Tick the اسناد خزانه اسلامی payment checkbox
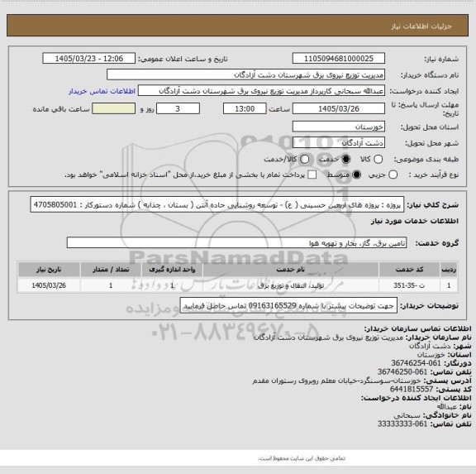 (312, 175)
